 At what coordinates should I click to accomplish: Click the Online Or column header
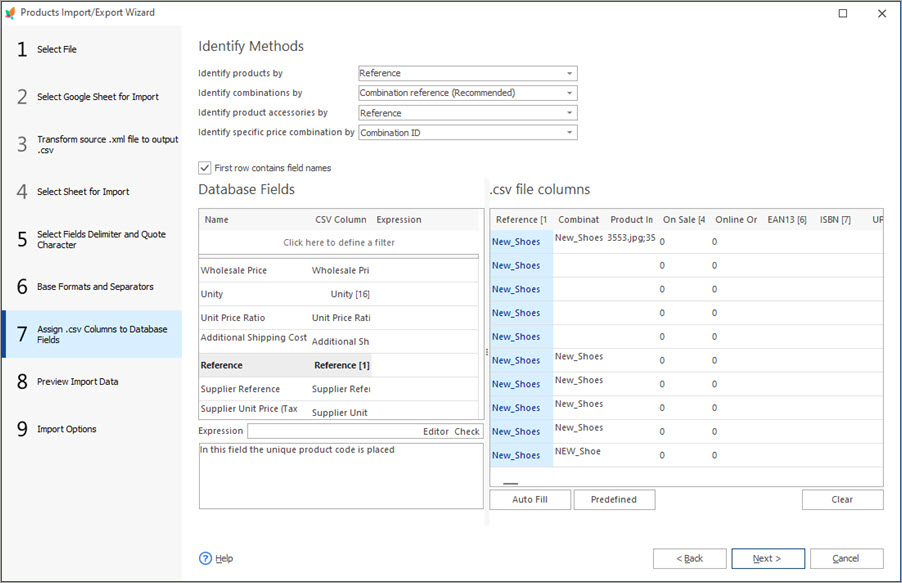coord(736,219)
